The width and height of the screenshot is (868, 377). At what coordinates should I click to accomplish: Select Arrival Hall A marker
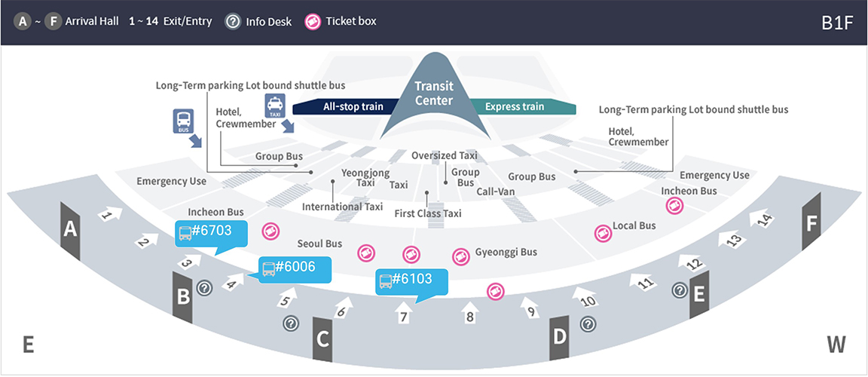tap(70, 229)
